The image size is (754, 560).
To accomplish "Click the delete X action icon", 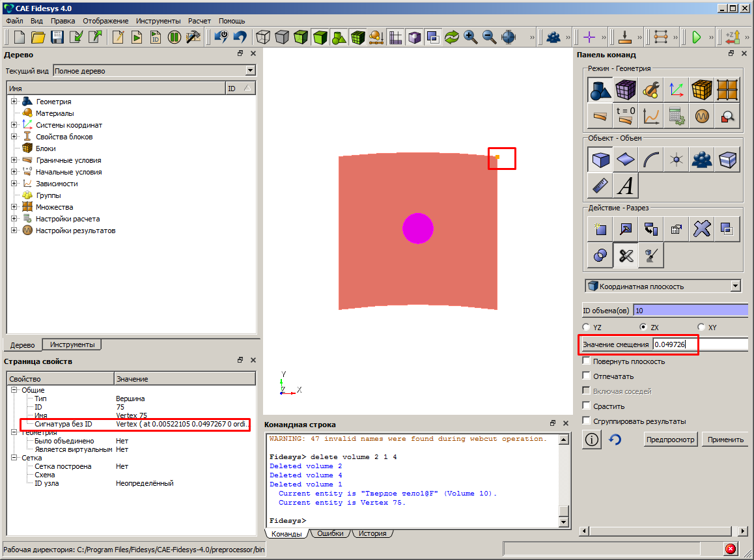I will tap(702, 229).
